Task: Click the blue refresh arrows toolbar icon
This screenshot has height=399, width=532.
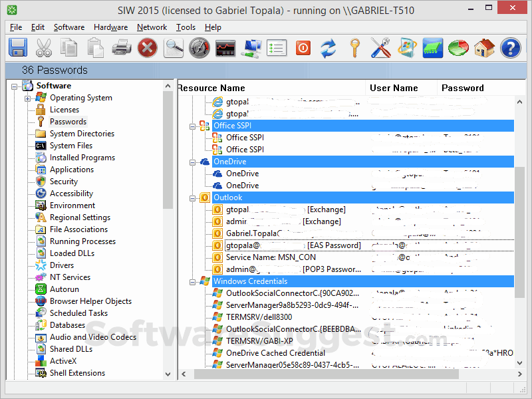Action: tap(329, 48)
